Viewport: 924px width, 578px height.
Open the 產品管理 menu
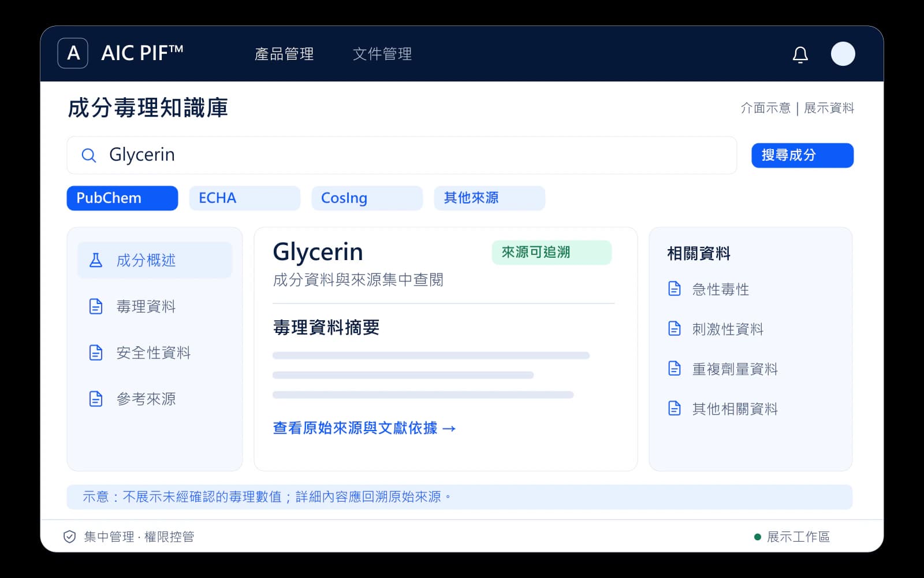point(284,54)
